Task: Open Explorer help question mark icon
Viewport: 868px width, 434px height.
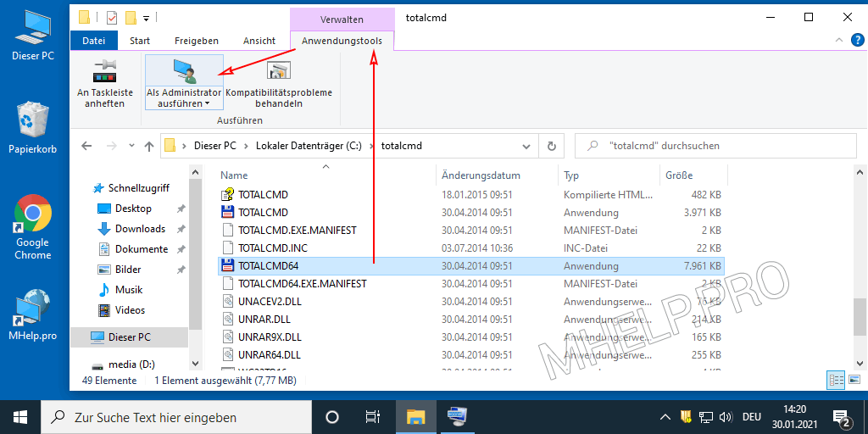Action: click(x=856, y=40)
